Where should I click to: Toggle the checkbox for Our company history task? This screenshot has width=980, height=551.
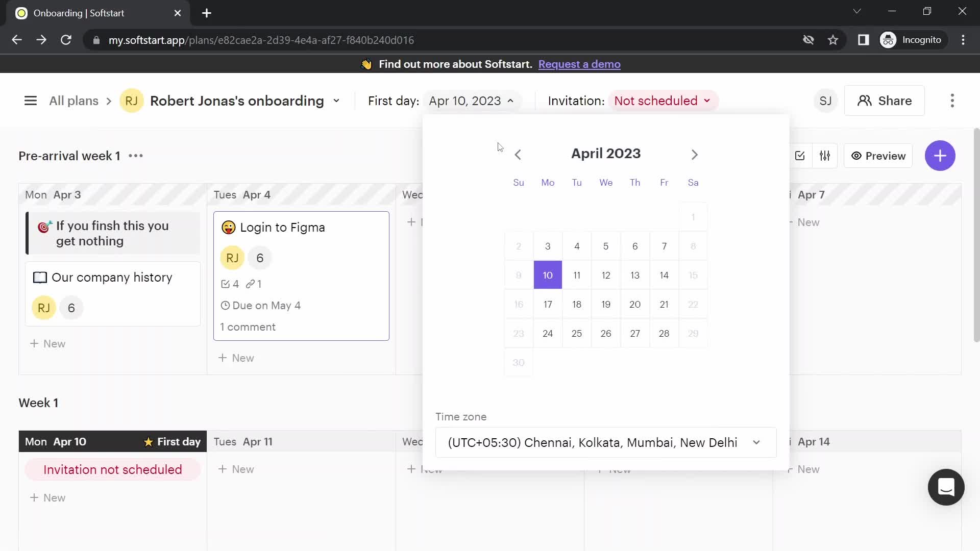39,277
